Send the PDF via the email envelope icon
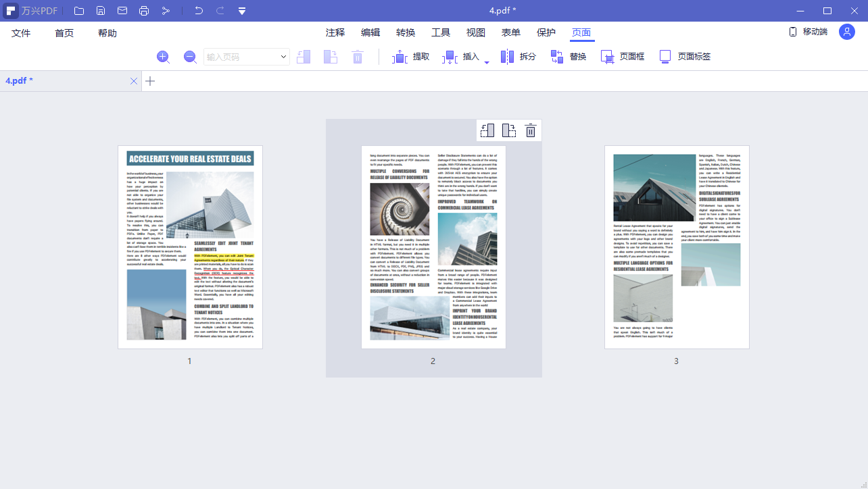This screenshot has width=868, height=489. 122,11
